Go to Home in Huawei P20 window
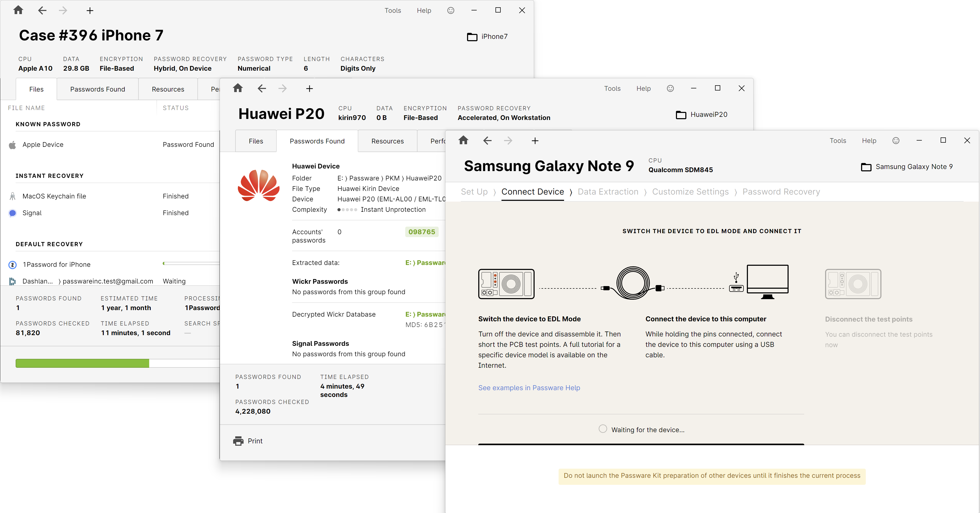 tap(238, 88)
